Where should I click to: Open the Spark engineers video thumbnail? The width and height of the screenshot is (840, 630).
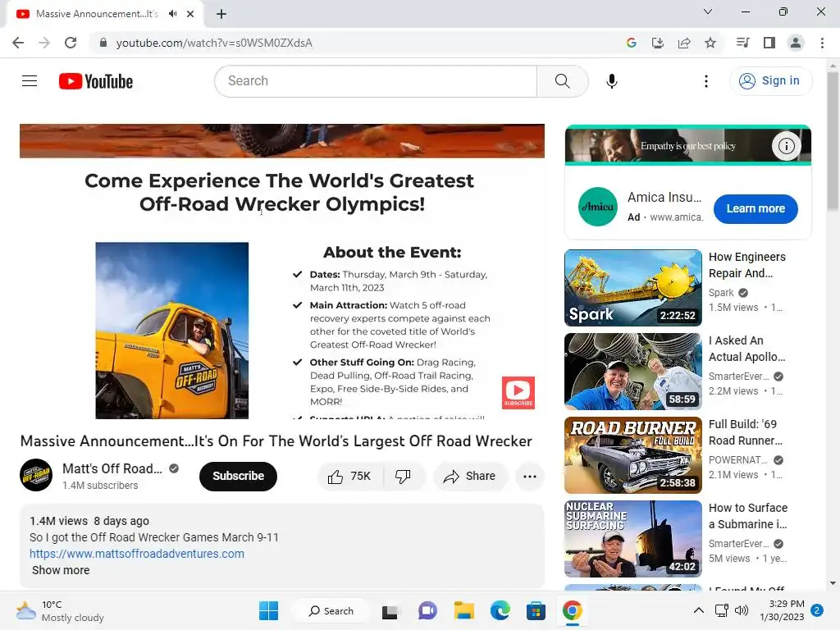pyautogui.click(x=632, y=288)
